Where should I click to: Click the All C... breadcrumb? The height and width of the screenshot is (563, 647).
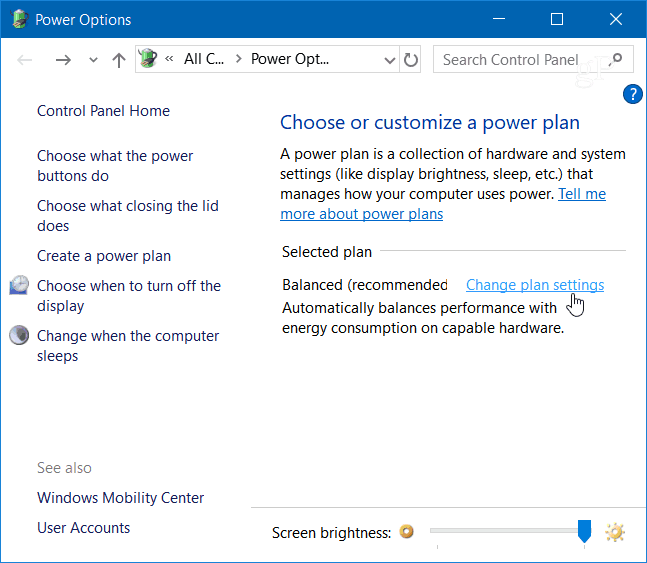tap(204, 59)
